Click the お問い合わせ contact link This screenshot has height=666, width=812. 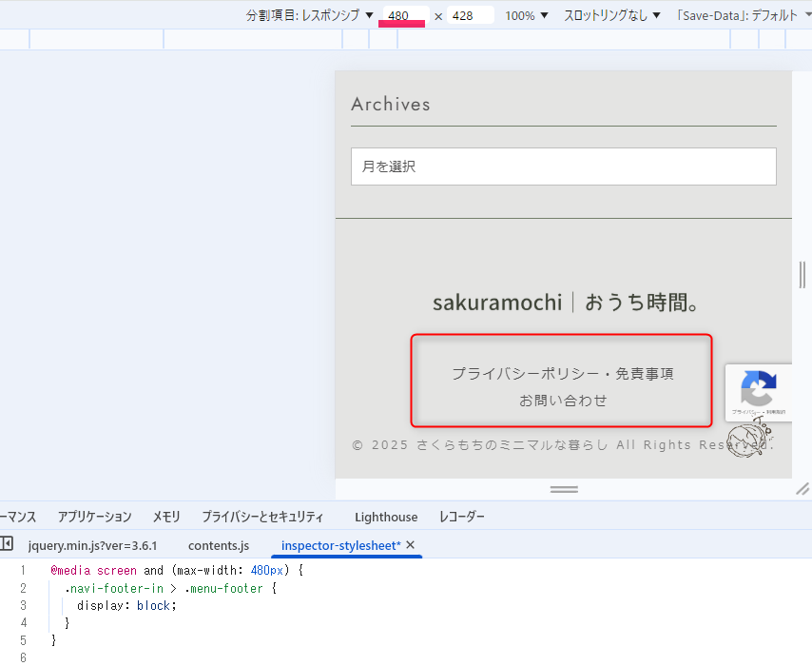point(563,401)
